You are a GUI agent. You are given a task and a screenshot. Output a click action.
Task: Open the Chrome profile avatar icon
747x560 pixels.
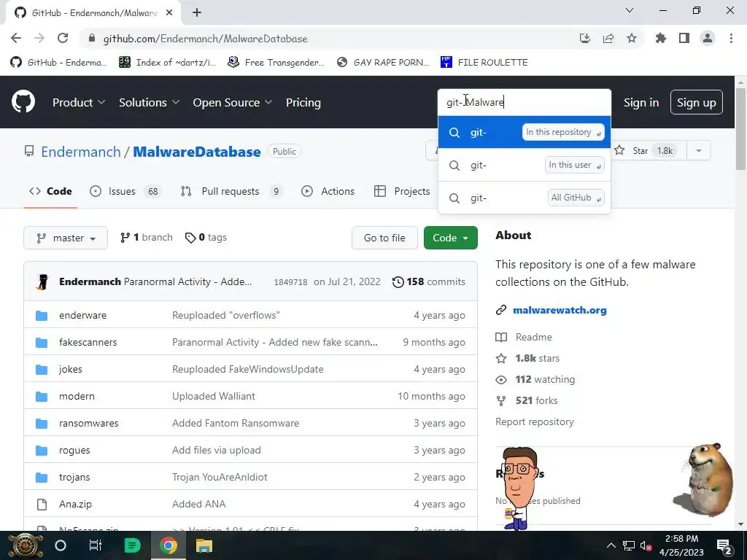(708, 38)
